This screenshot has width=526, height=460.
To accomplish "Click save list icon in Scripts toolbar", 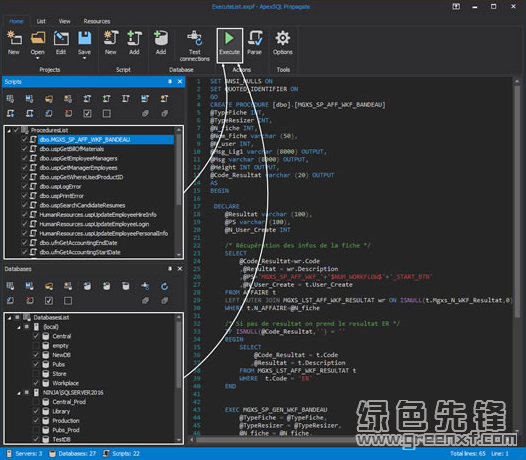I will [x=30, y=99].
